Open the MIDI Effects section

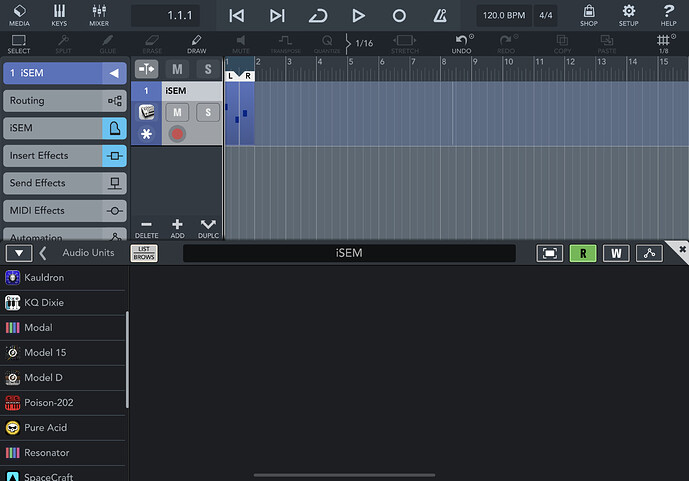coord(65,210)
